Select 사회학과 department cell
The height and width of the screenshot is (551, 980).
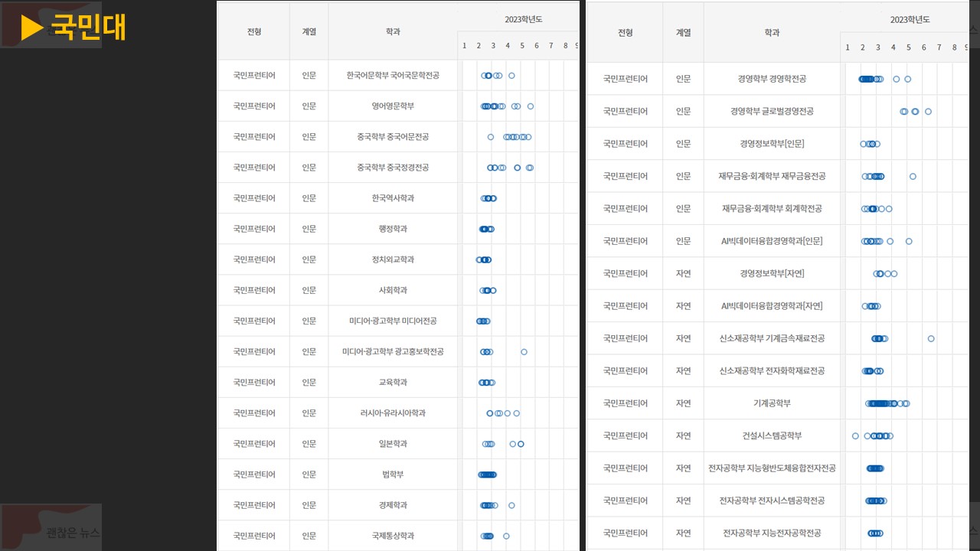pyautogui.click(x=393, y=290)
